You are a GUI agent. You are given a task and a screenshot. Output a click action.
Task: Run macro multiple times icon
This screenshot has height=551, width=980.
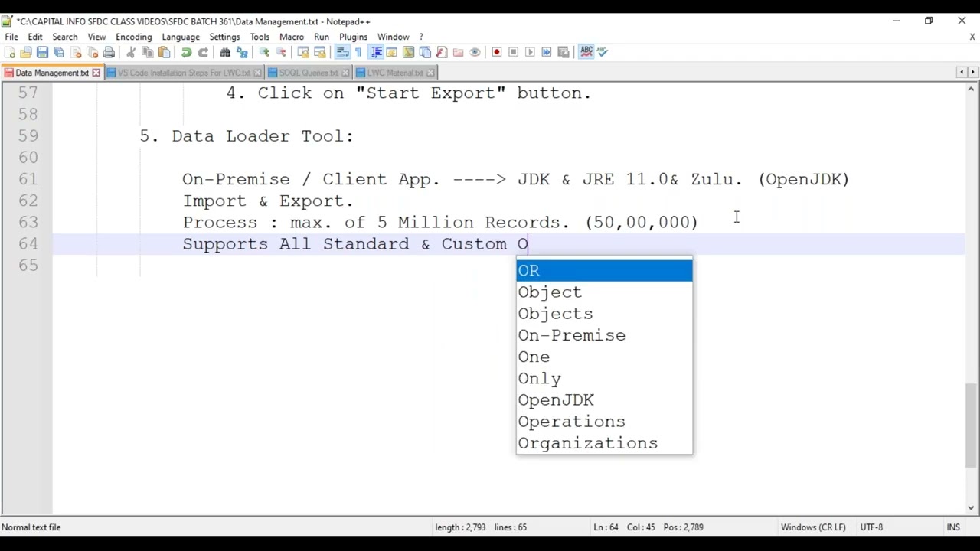pos(547,52)
